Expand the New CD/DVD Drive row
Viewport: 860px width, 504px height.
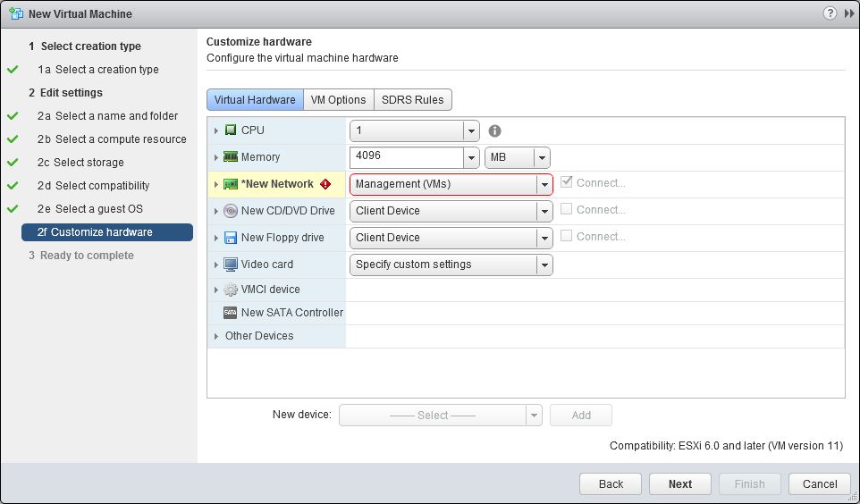click(216, 211)
